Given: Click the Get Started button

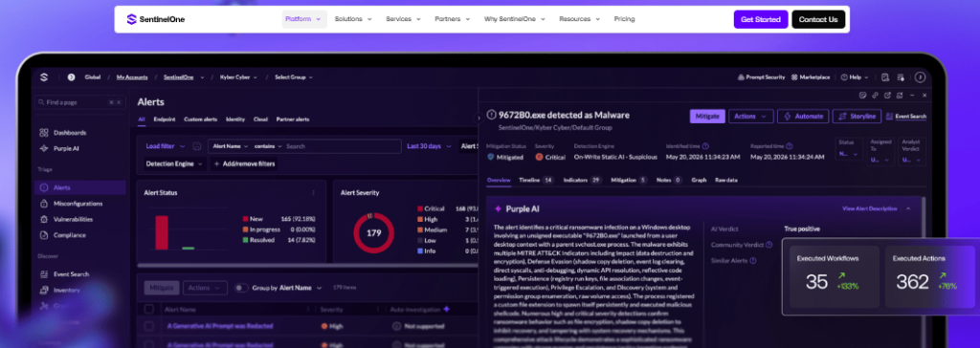Looking at the screenshot, I should (761, 19).
